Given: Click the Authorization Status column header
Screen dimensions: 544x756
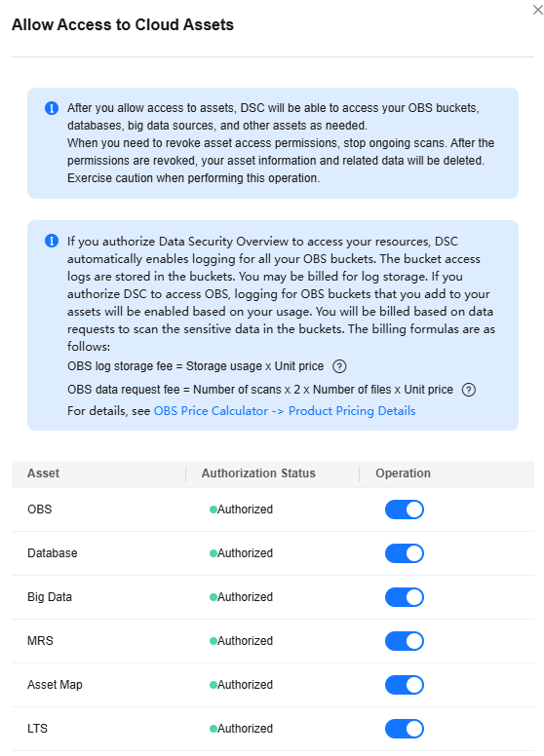Looking at the screenshot, I should tap(258, 472).
